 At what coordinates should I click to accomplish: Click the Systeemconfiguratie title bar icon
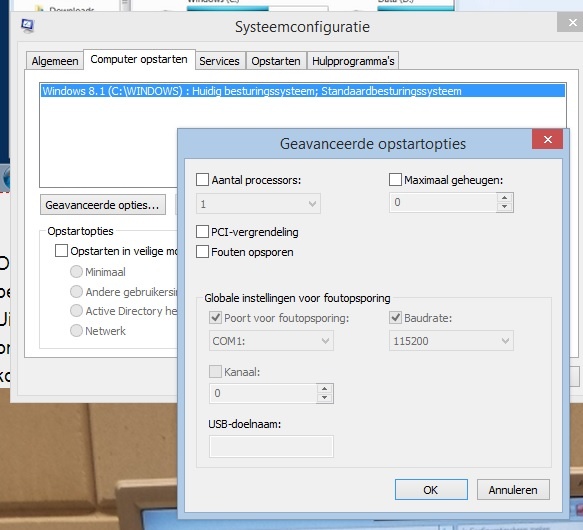(x=28, y=26)
